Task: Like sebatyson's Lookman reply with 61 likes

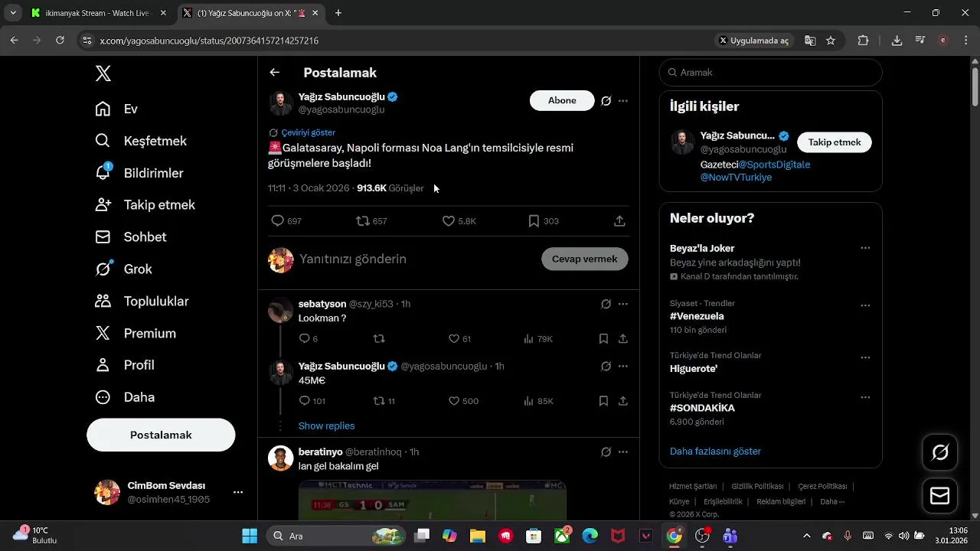Action: (x=454, y=339)
